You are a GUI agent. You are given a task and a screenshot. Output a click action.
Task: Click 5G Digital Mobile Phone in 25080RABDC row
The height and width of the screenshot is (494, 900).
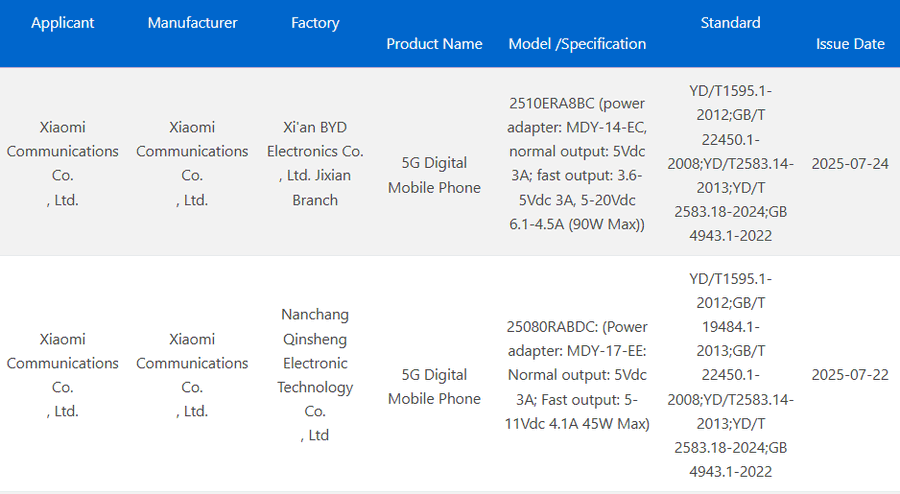coord(434,387)
